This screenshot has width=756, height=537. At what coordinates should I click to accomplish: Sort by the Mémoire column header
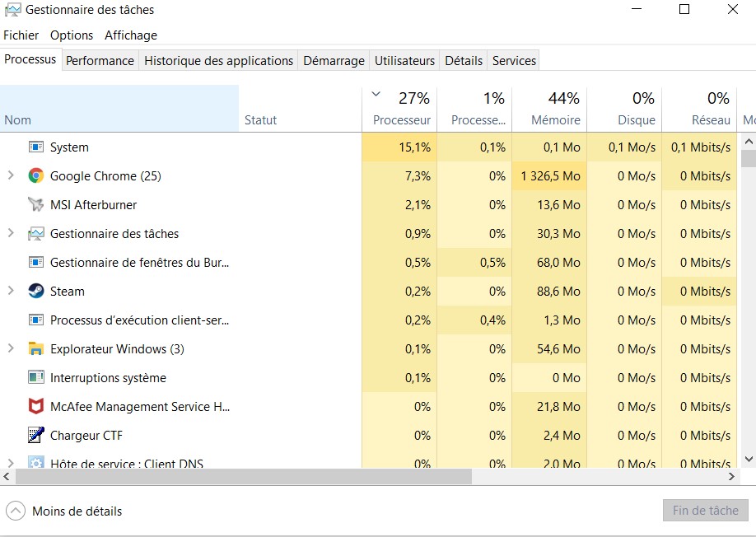[x=549, y=109]
